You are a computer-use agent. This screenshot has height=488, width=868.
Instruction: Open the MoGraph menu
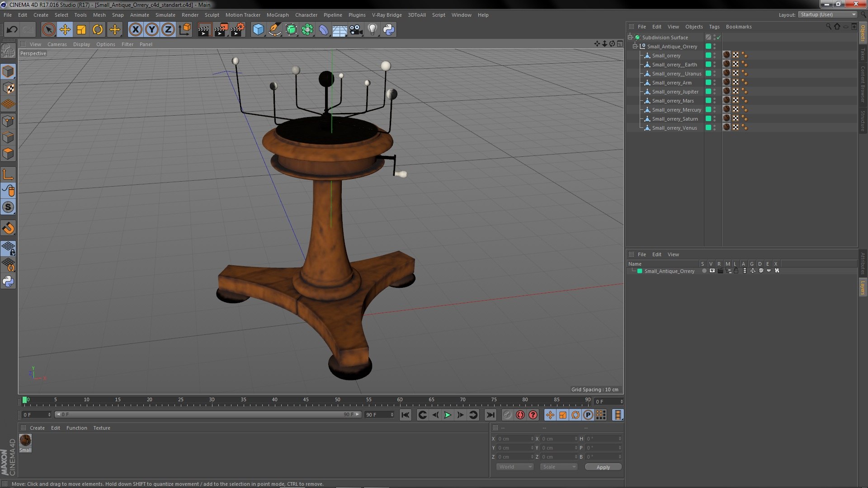coord(277,15)
